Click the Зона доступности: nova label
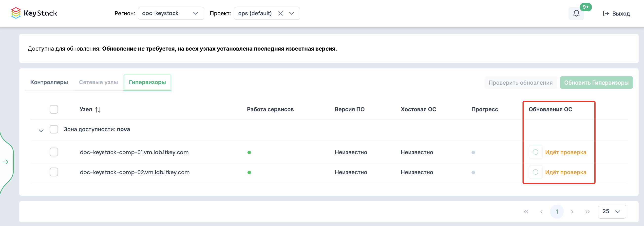 pyautogui.click(x=97, y=129)
